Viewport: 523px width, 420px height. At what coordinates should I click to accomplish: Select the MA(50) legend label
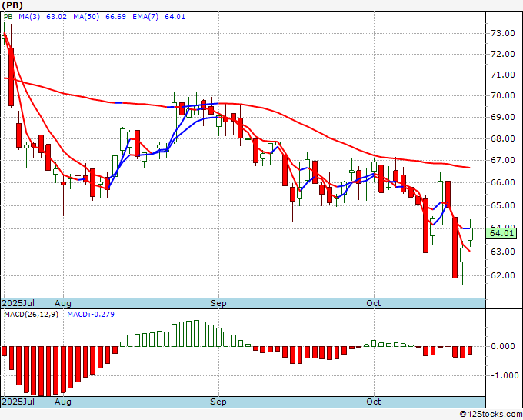coord(86,17)
